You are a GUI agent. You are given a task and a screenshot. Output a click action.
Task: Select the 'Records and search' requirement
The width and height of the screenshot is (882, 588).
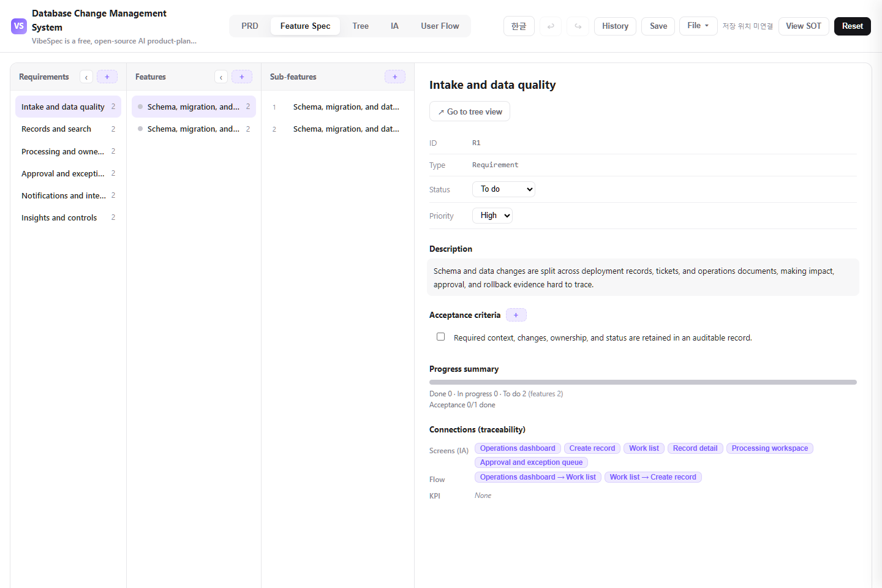click(68, 129)
